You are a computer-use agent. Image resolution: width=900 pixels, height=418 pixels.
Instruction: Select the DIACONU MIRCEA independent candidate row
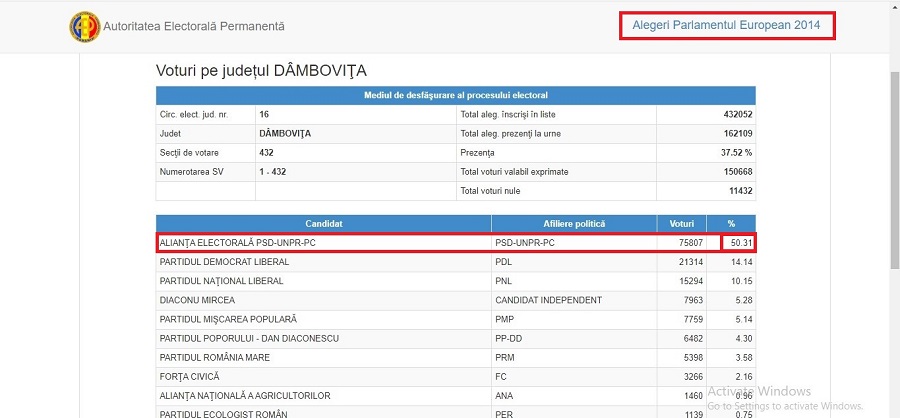456,300
